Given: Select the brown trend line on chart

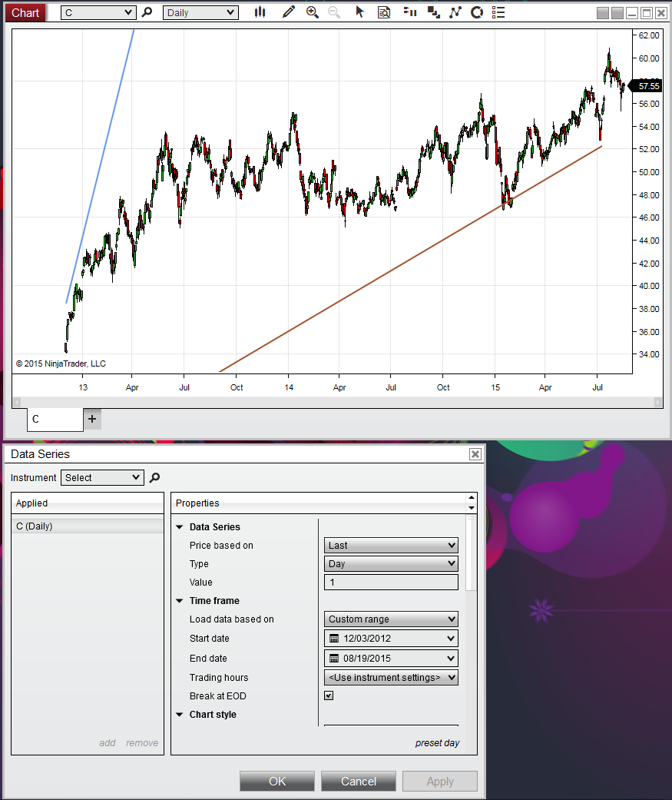Looking at the screenshot, I should (410, 259).
